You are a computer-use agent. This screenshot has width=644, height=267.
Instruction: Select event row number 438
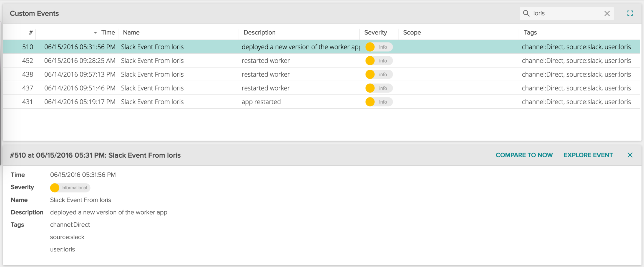pyautogui.click(x=321, y=74)
